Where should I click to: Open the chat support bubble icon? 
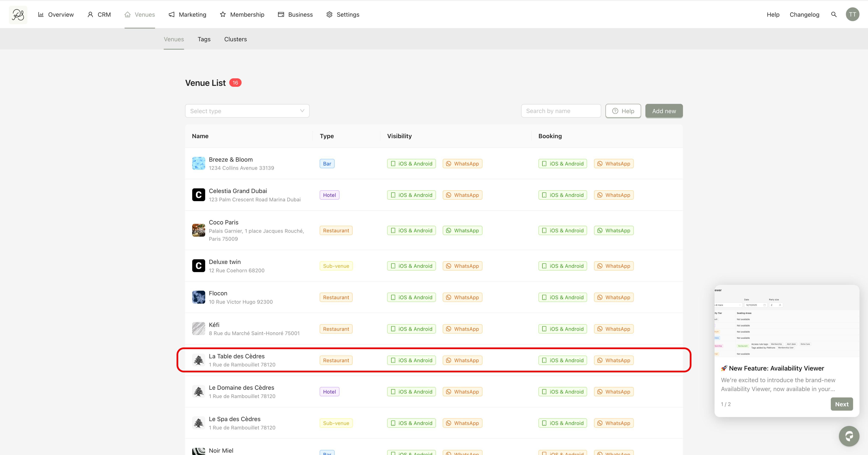coord(849,436)
